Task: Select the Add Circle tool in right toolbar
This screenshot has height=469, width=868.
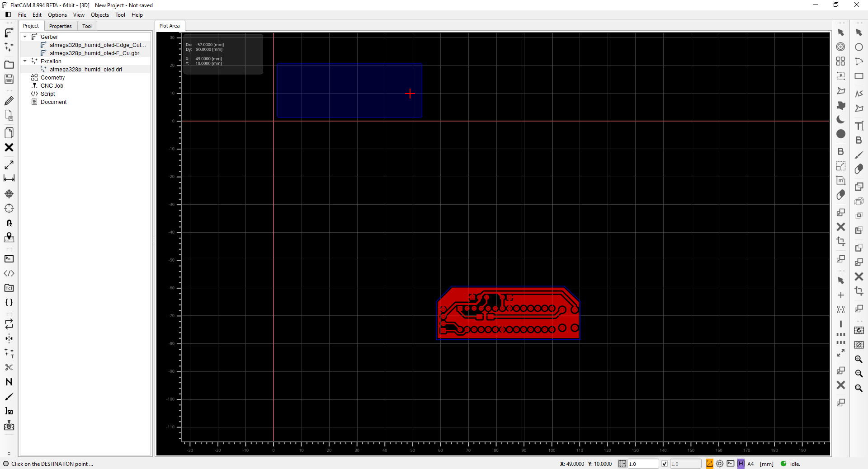Action: click(x=859, y=47)
